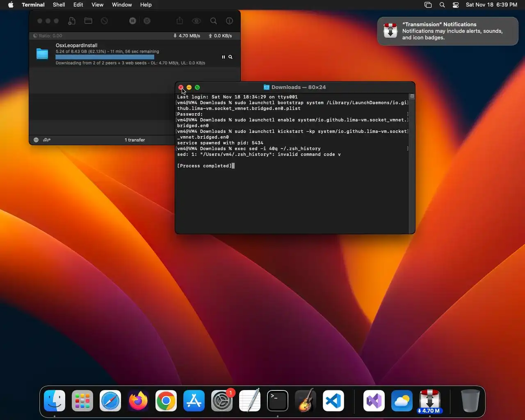The width and height of the screenshot is (525, 420).
Task: Launch Visual Studio purple icon in Dock
Action: pos(374,401)
